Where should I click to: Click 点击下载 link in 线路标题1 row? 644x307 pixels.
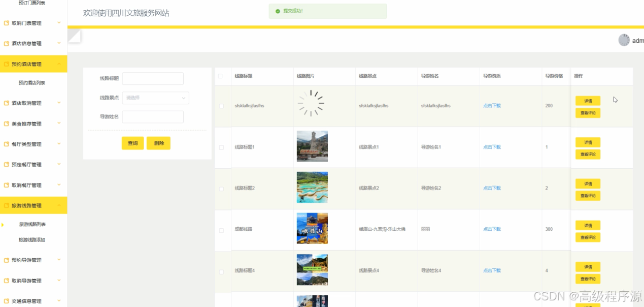pos(492,147)
